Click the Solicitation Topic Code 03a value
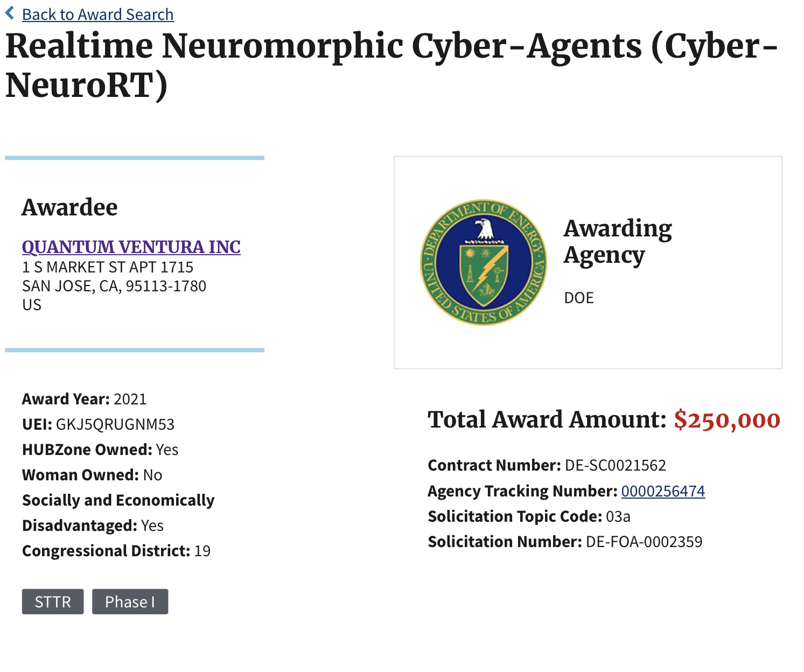Viewport: 804px width, 672px height. tap(618, 516)
